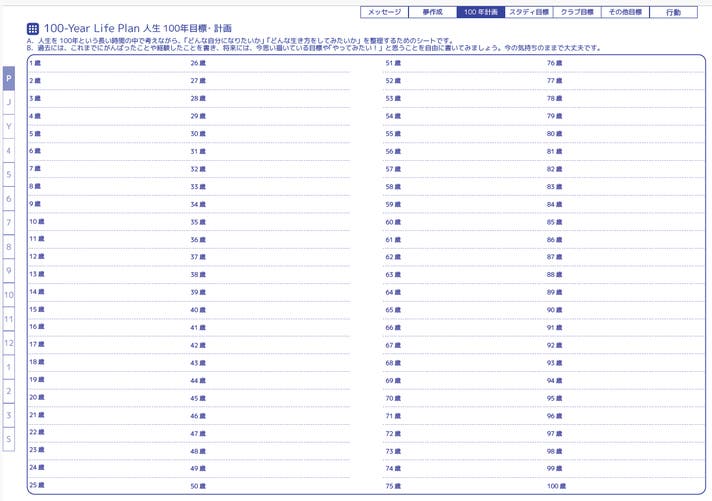Select month 10 side tab
This screenshot has width=712, height=501.
(x=8, y=295)
